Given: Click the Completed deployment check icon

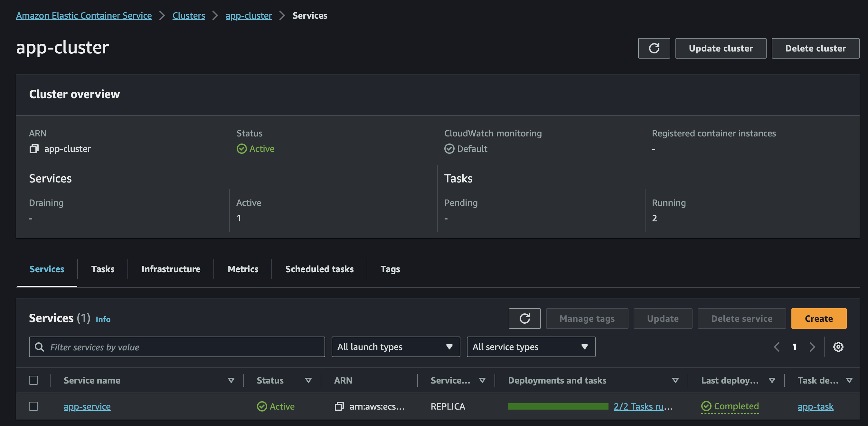Looking at the screenshot, I should (x=706, y=406).
